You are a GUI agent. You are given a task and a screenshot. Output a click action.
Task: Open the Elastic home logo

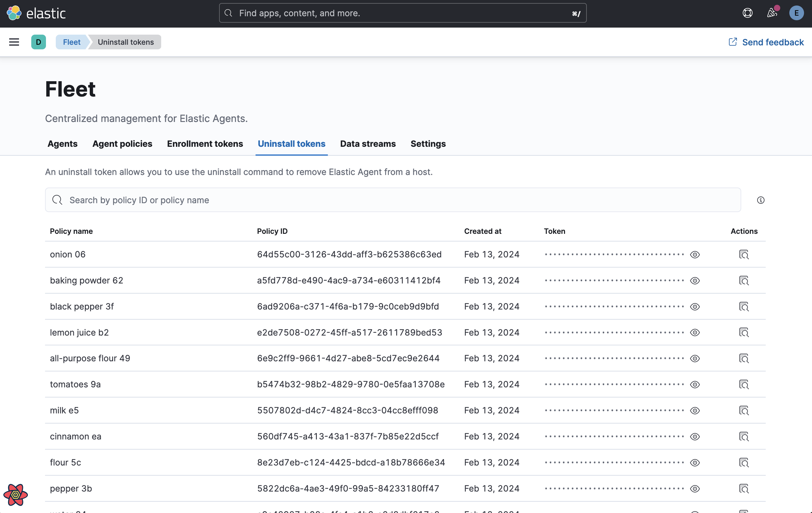36,13
